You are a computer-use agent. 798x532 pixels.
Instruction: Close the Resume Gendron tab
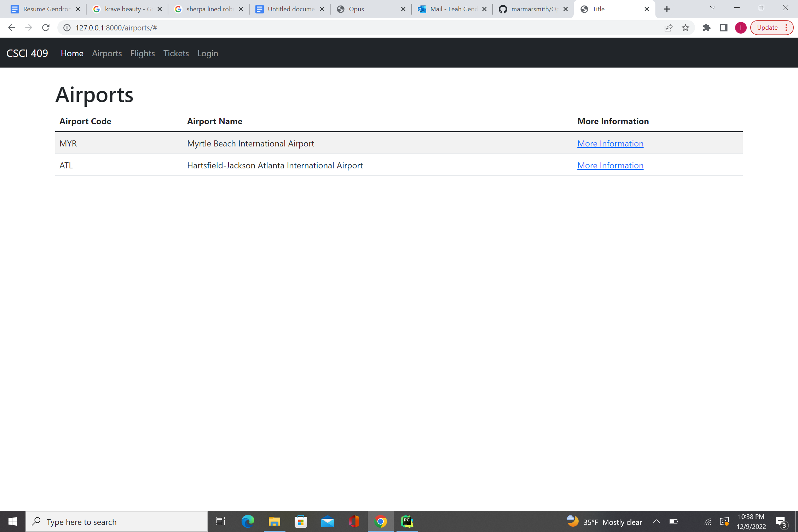coord(78,9)
